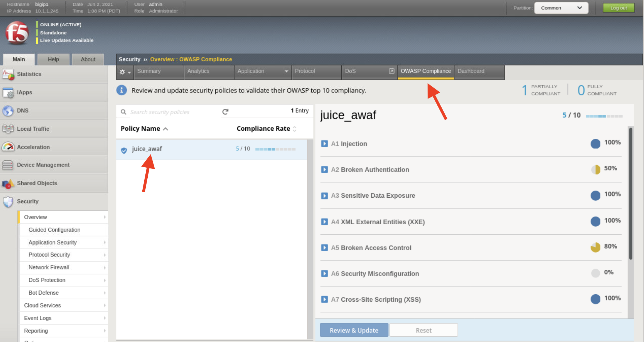The height and width of the screenshot is (342, 644).
Task: Click the blue information icon
Action: click(122, 90)
